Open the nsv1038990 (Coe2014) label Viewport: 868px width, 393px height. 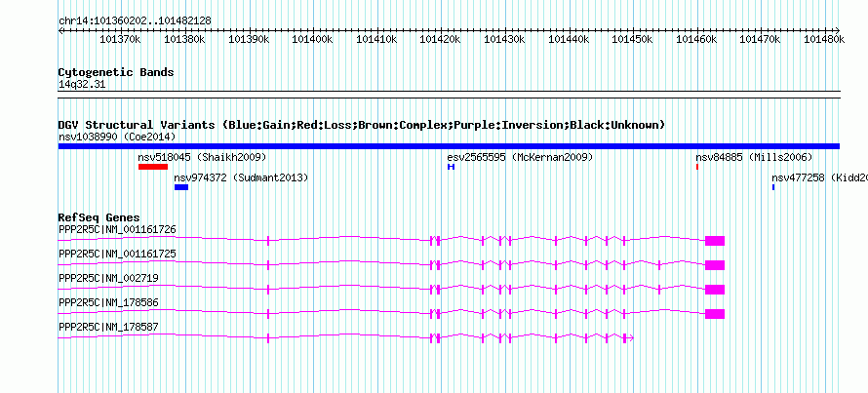[x=117, y=137]
